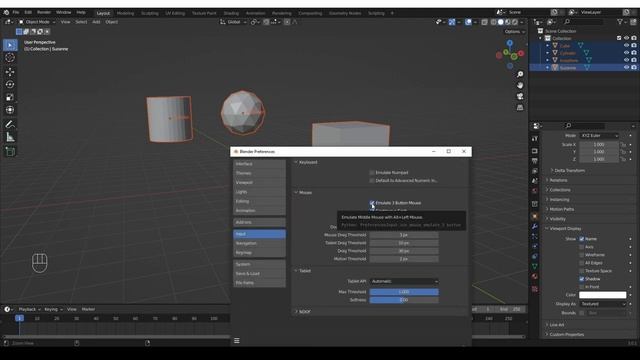Viewport: 640px width, 360px height.
Task: Open the Render menu
Action: (x=44, y=13)
